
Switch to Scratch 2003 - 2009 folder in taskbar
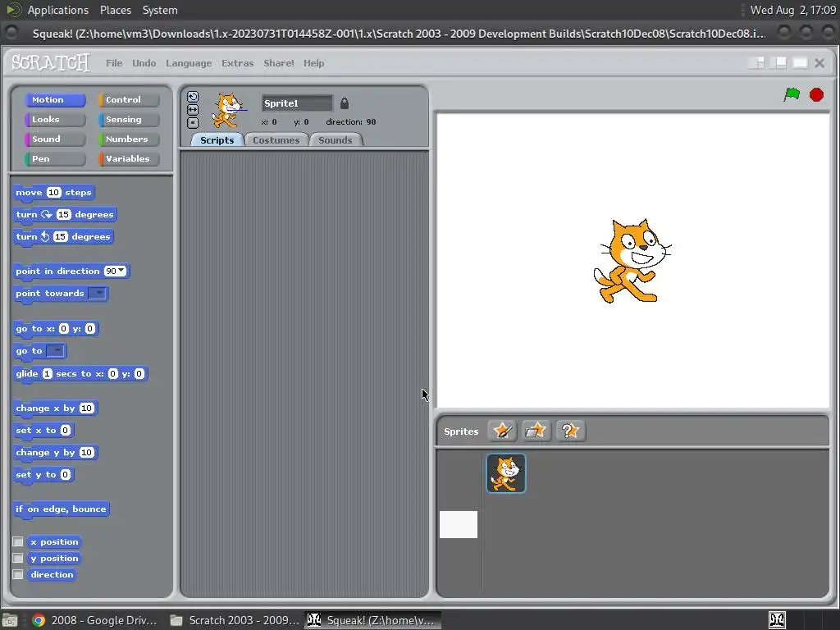coord(235,620)
